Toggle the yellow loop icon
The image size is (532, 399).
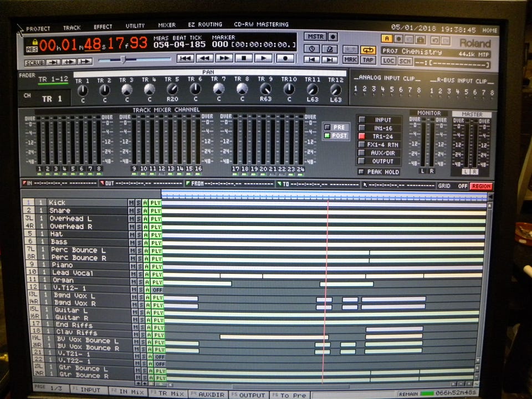(x=368, y=50)
